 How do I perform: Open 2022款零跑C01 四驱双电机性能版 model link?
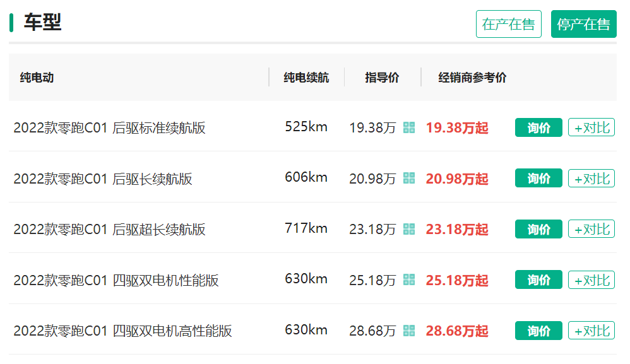[x=116, y=280]
